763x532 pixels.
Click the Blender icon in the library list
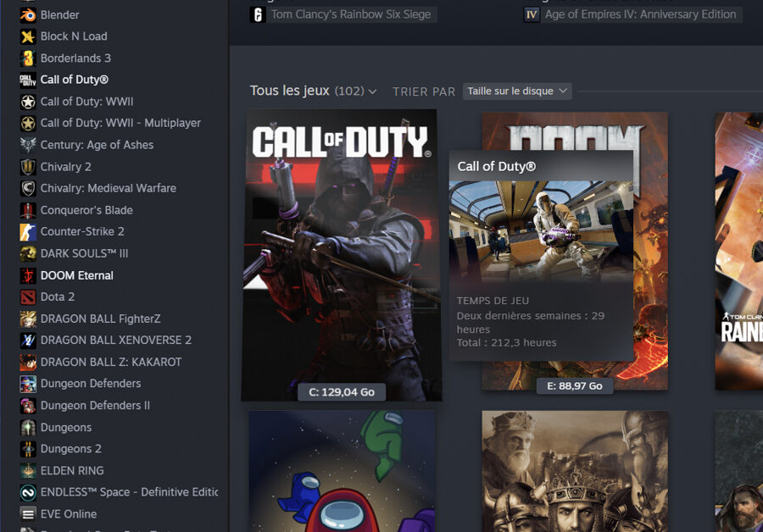(28, 15)
